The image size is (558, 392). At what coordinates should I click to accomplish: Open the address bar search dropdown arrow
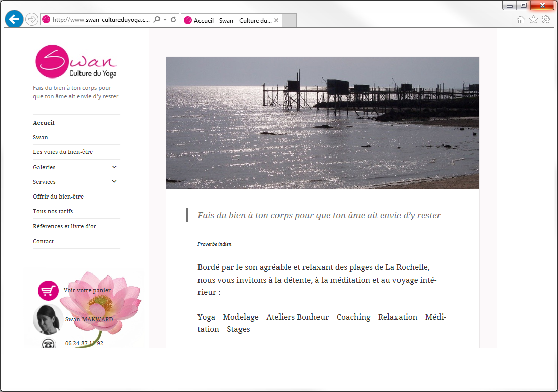tap(165, 20)
